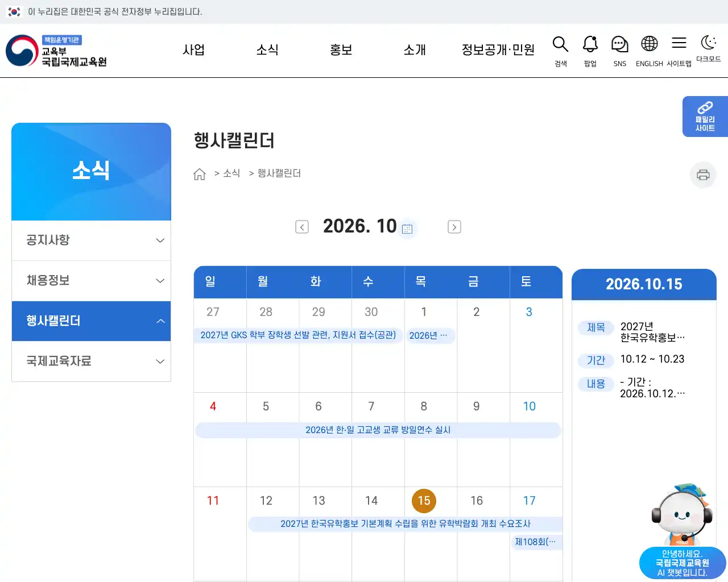Select date 17 on the calendar
Viewport: 728px width, 582px height.
pos(530,501)
